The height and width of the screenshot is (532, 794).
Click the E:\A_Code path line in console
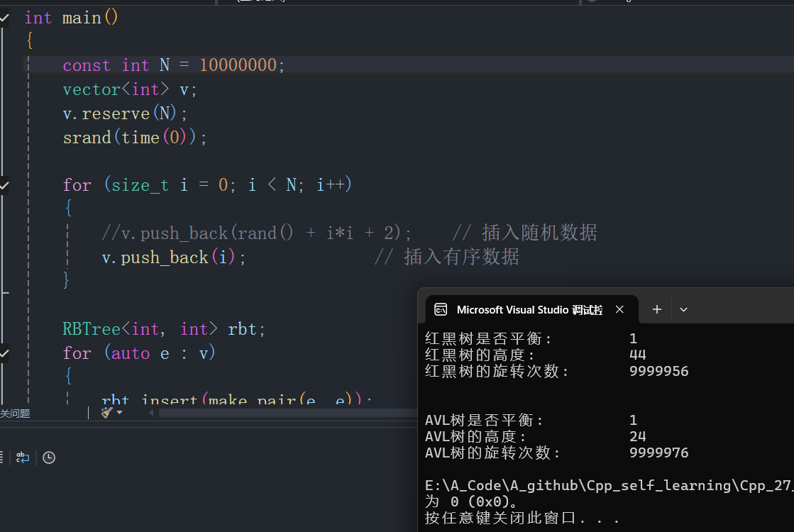click(610, 485)
